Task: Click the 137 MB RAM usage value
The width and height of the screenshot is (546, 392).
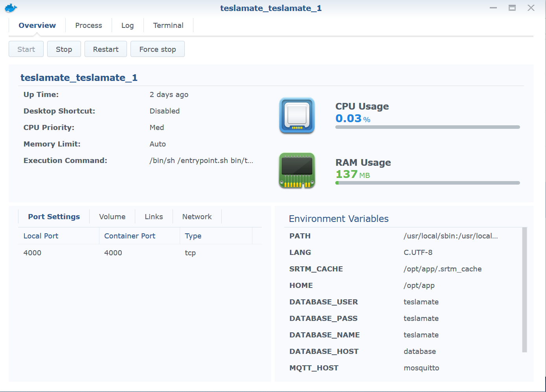Action: (x=353, y=174)
